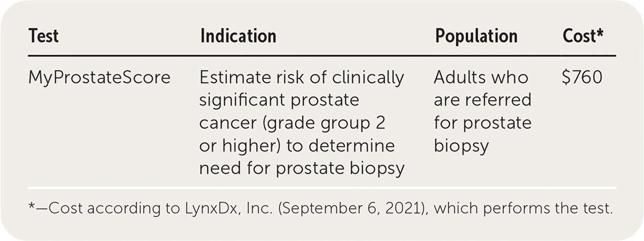Select the "are referred" text line

click(483, 101)
